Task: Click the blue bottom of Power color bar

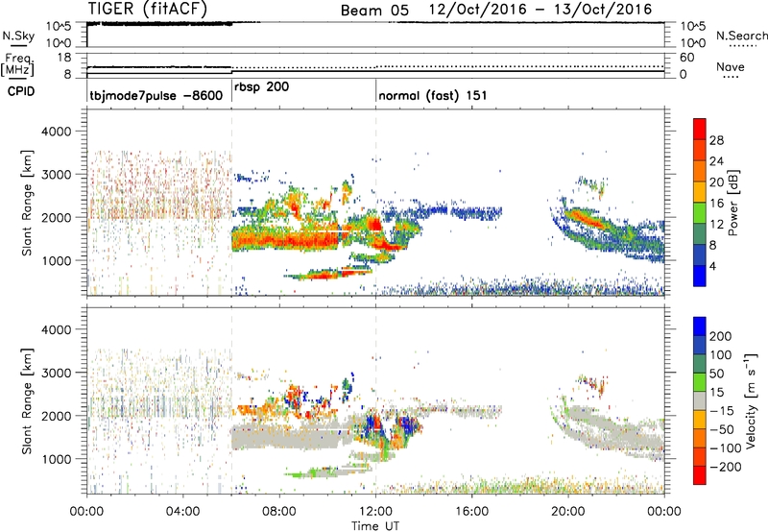Action: pyautogui.click(x=700, y=276)
